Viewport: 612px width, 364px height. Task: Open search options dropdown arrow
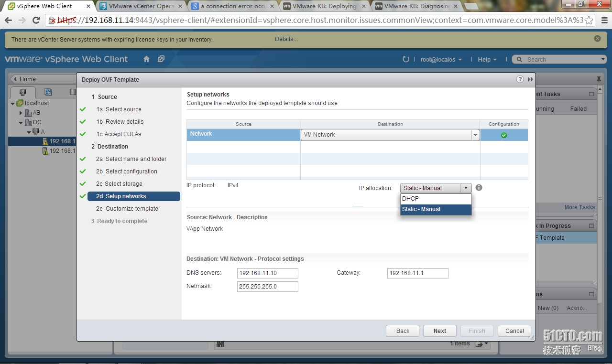(x=602, y=59)
